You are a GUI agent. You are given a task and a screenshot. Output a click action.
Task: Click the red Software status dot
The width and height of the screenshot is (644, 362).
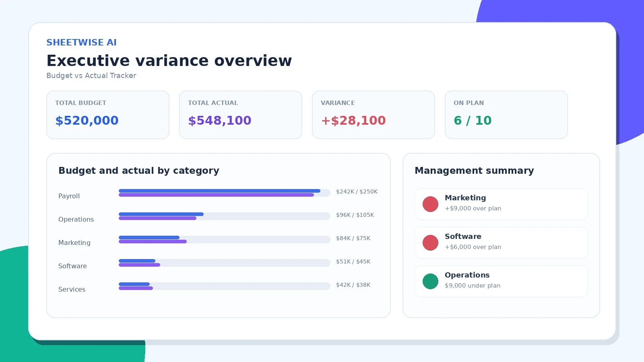click(x=430, y=243)
